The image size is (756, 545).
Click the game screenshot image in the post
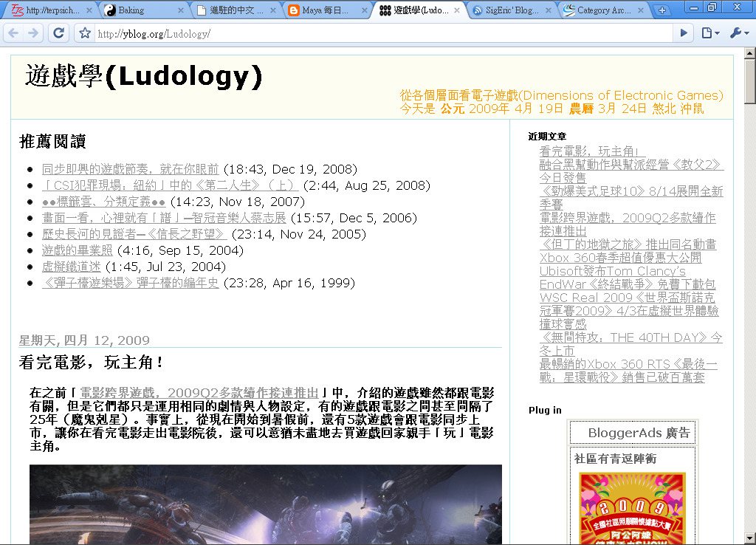pos(266,504)
